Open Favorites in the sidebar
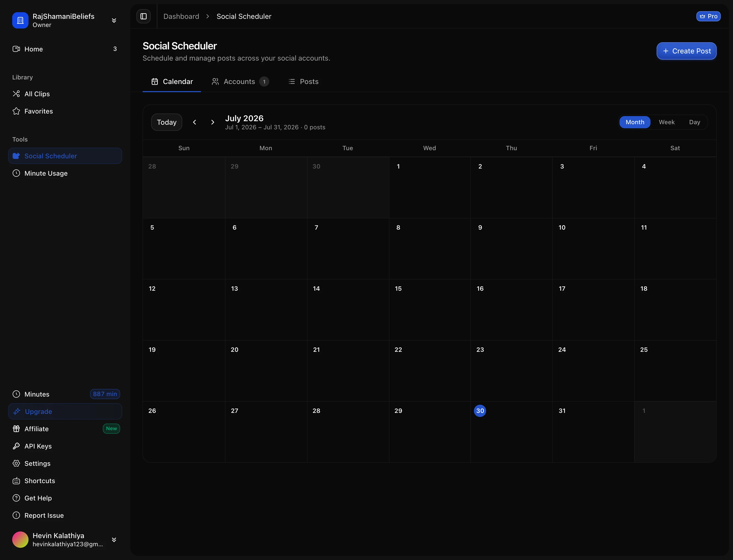Image resolution: width=733 pixels, height=560 pixels. point(65,111)
